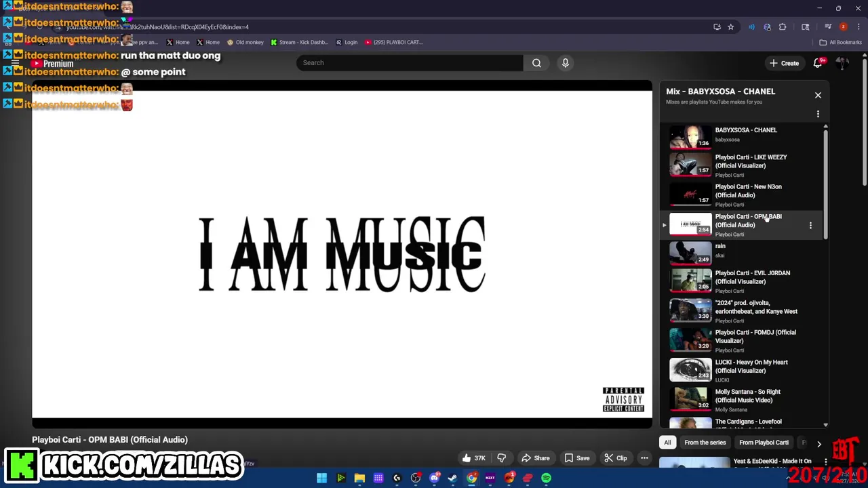This screenshot has height=488, width=868.
Task: Open more actions ellipsis next to Clip
Action: pos(644,458)
